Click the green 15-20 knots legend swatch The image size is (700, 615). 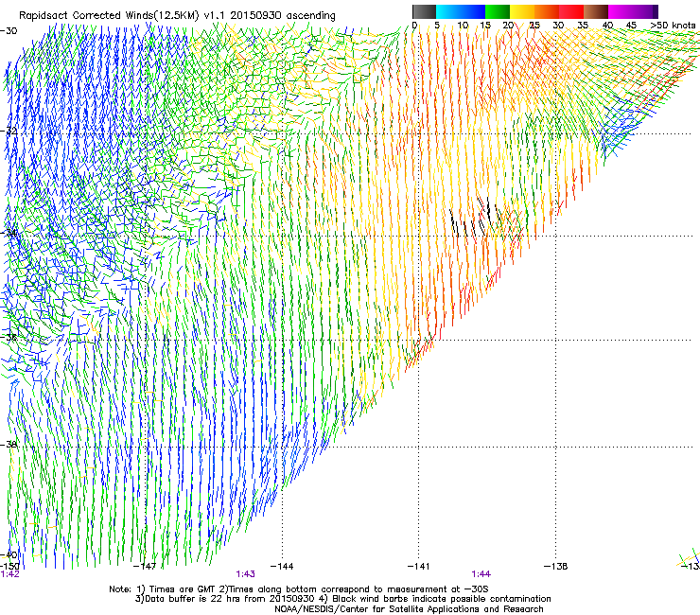pyautogui.click(x=498, y=11)
